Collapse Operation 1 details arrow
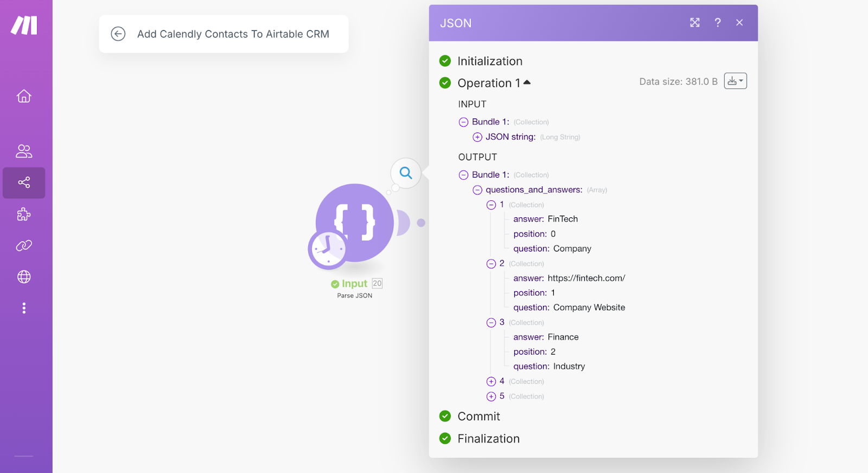The width and height of the screenshot is (868, 473). (x=527, y=83)
